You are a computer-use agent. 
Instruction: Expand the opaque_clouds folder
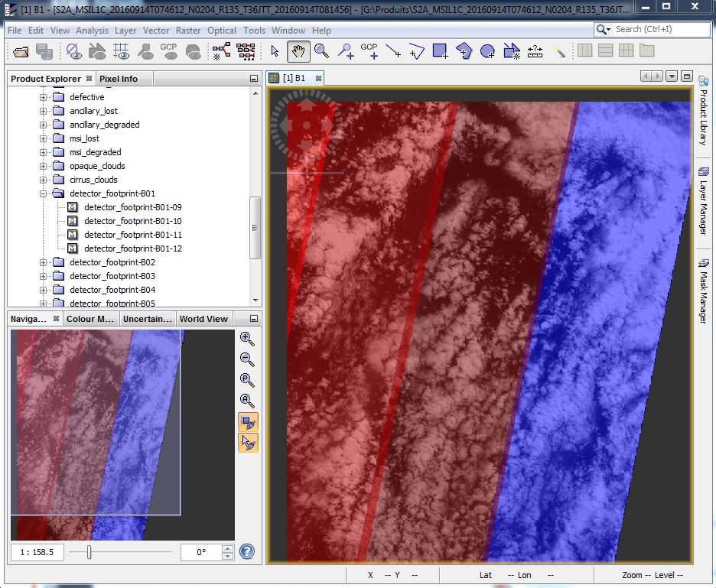[x=44, y=166]
